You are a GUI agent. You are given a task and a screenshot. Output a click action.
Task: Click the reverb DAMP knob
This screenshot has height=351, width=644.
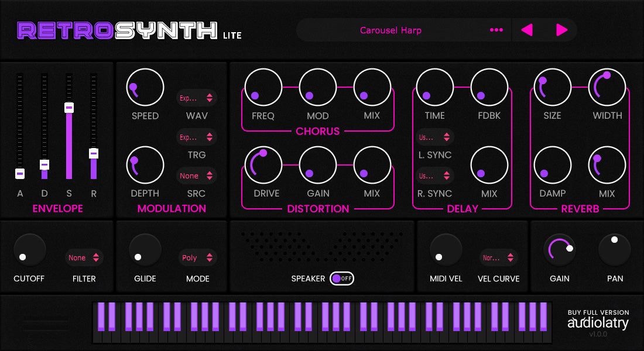click(x=553, y=165)
